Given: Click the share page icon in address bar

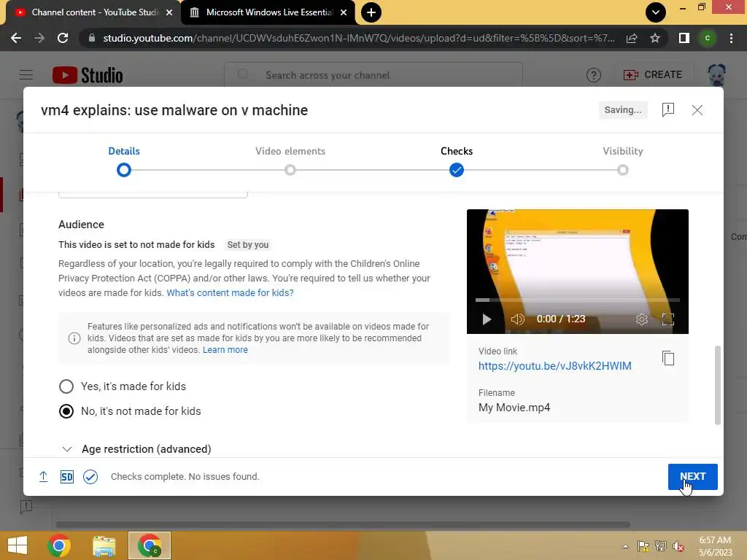Looking at the screenshot, I should (632, 38).
